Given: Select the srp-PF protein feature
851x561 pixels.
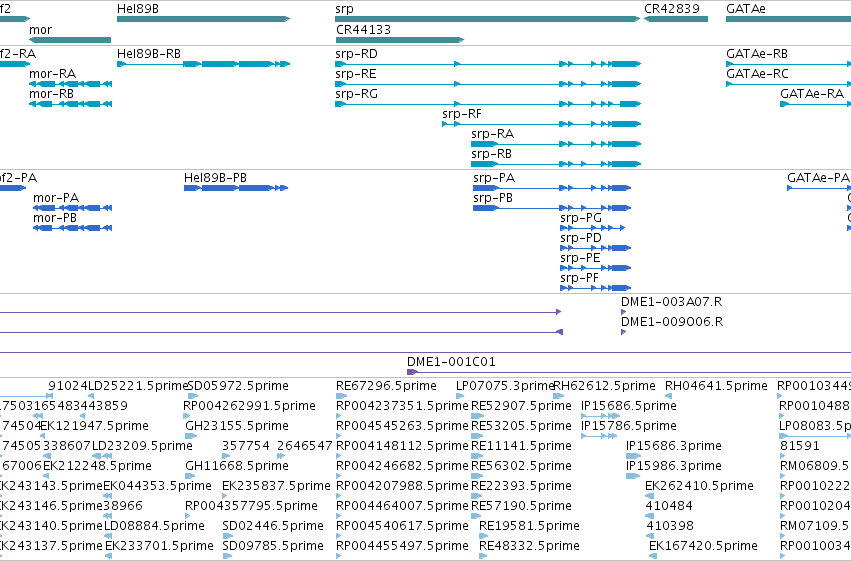Looking at the screenshot, I should tap(595, 289).
